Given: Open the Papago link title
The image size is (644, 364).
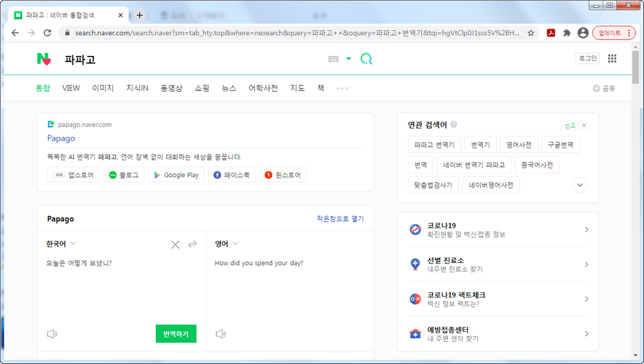Looking at the screenshot, I should pyautogui.click(x=62, y=138).
